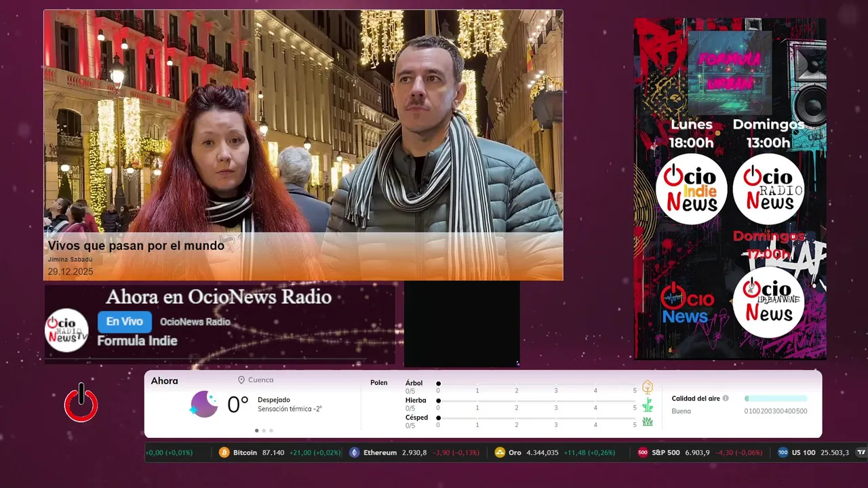Click the lawn (Césped) pollen icon
Image resolution: width=868 pixels, height=488 pixels.
point(648,422)
